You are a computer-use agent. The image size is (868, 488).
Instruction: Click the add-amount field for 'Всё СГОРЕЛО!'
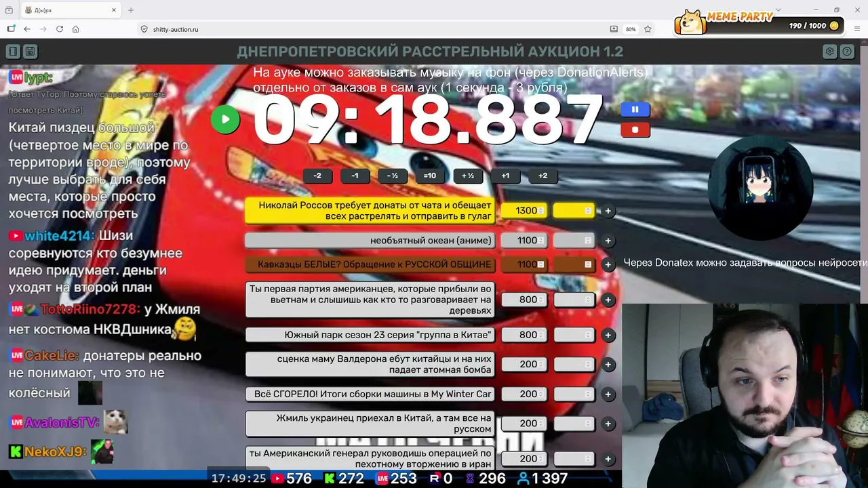(574, 394)
